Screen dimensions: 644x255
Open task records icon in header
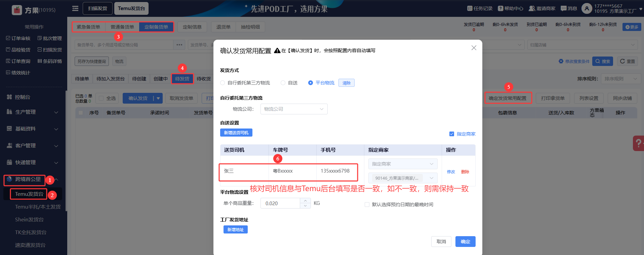[470, 8]
